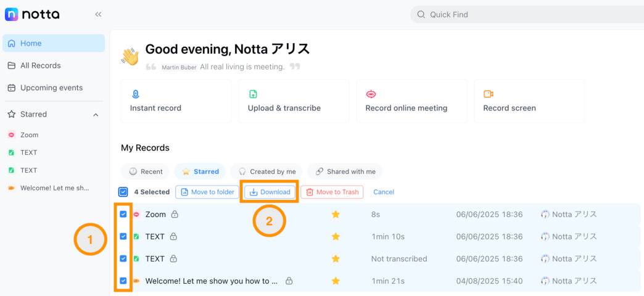Open Record screen card
Image resolution: width=644 pixels, height=296 pixels.
[x=529, y=101]
